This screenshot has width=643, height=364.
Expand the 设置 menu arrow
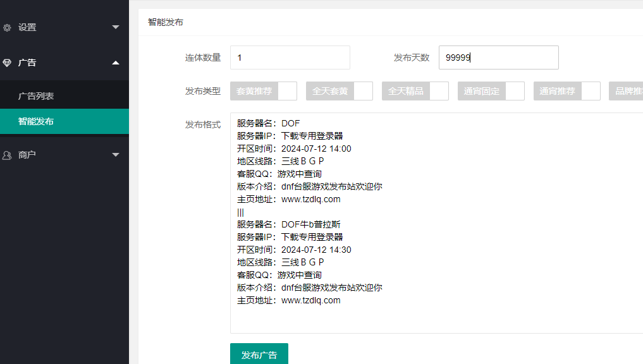(x=116, y=27)
